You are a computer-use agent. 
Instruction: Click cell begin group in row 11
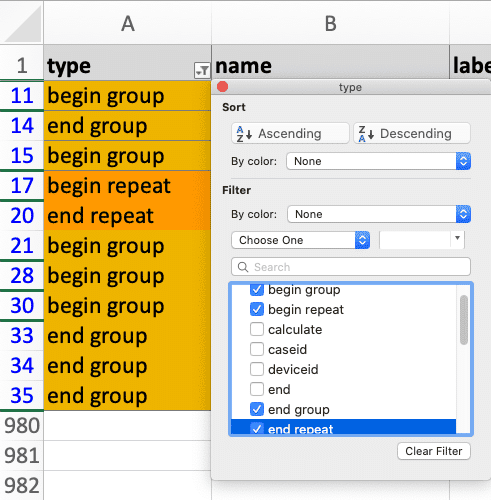pos(127,96)
